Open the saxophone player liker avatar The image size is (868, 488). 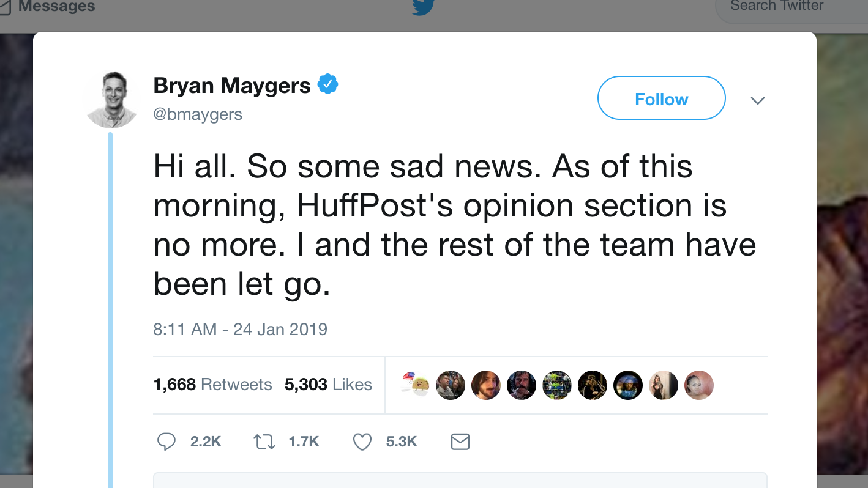(593, 385)
